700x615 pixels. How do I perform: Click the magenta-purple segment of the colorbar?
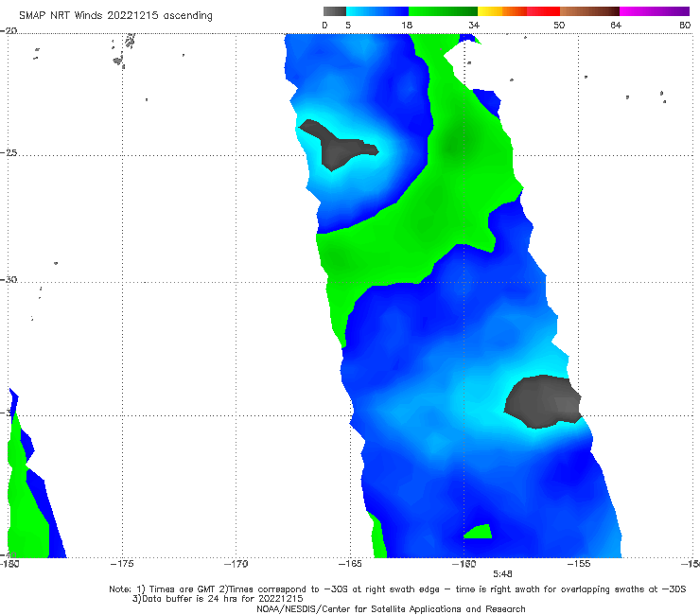pyautogui.click(x=655, y=11)
